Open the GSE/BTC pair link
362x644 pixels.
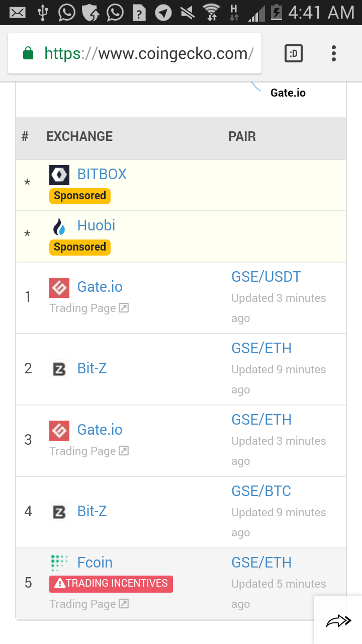point(261,491)
